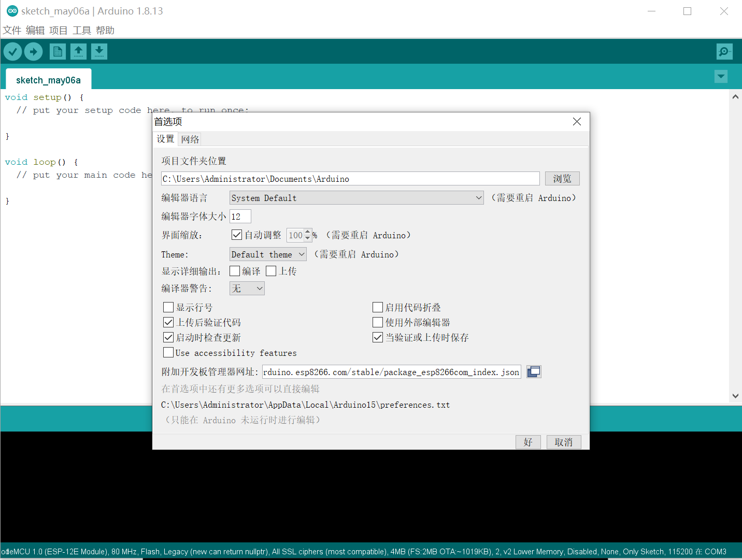Click the editor scrollbar down arrow
Image resolution: width=742 pixels, height=560 pixels.
click(x=735, y=396)
